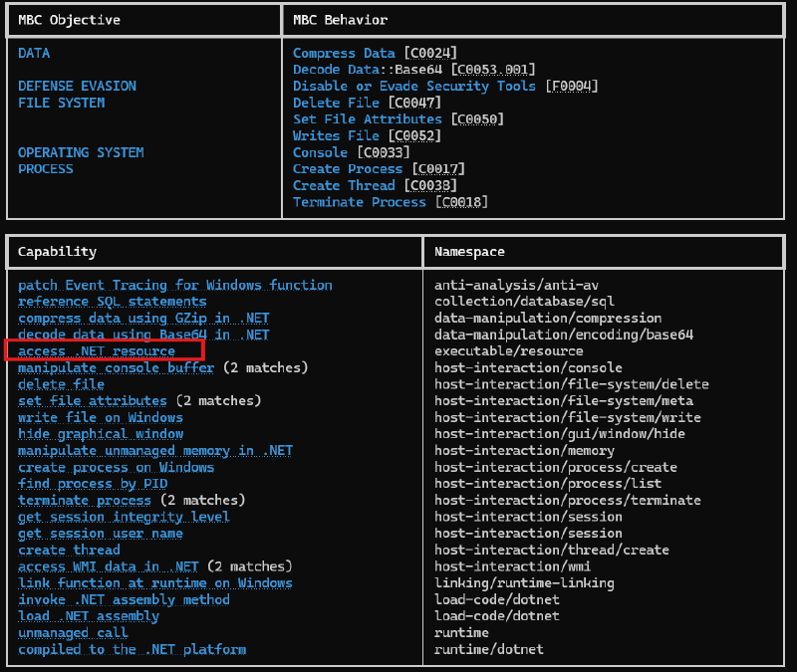797x672 pixels.
Task: Open manipulate unmanaged memory in .NET
Action: pyautogui.click(x=155, y=451)
